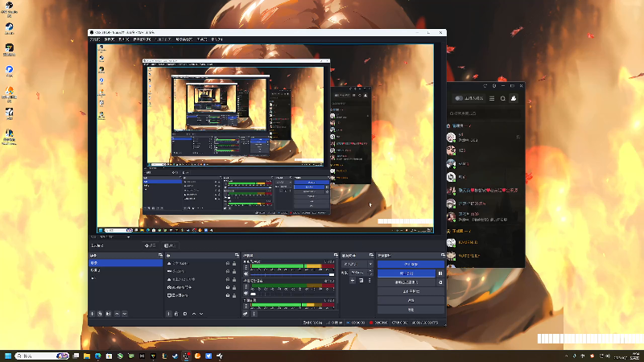Screen dimensions: 644x362
Task: Toggle the eye on the camera-icon source
Action: click(x=228, y=287)
